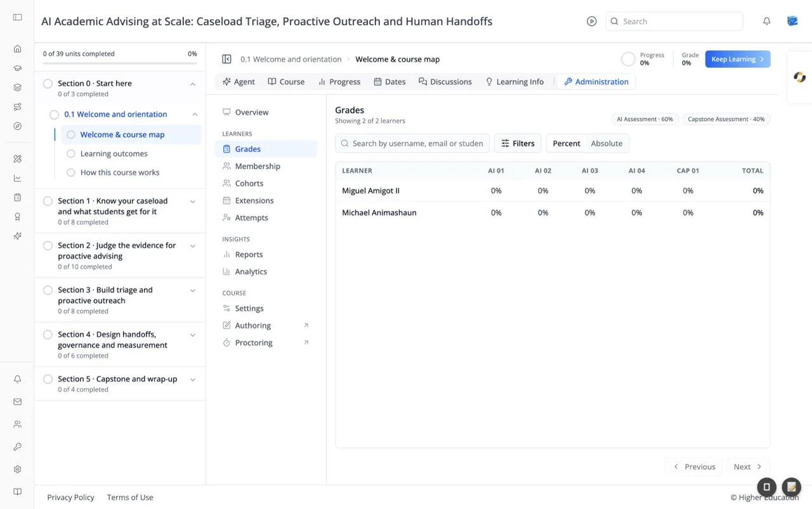Image resolution: width=812 pixels, height=509 pixels.
Task: Collapse 0.1 Welcome and orientation chevron
Action: [x=195, y=115]
